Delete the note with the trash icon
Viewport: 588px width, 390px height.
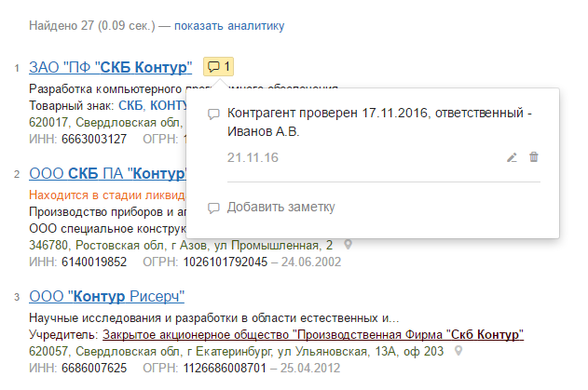[x=534, y=157]
